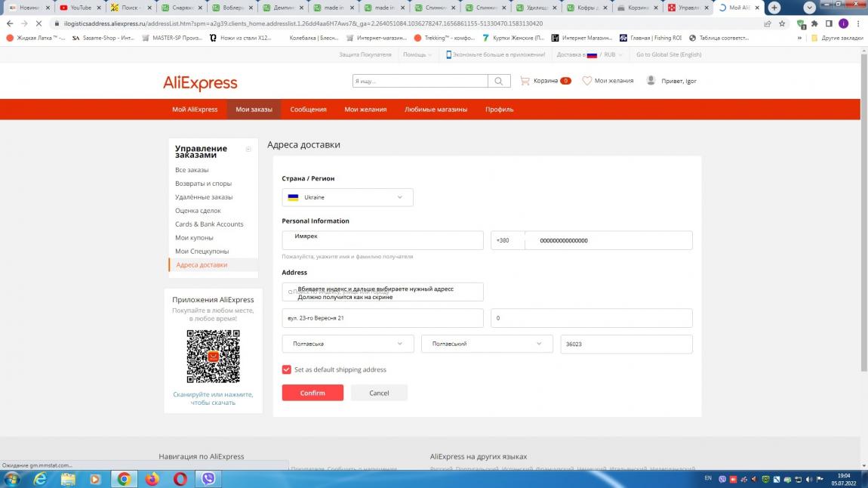
Task: Open Chrome from taskbar
Action: coord(124,479)
